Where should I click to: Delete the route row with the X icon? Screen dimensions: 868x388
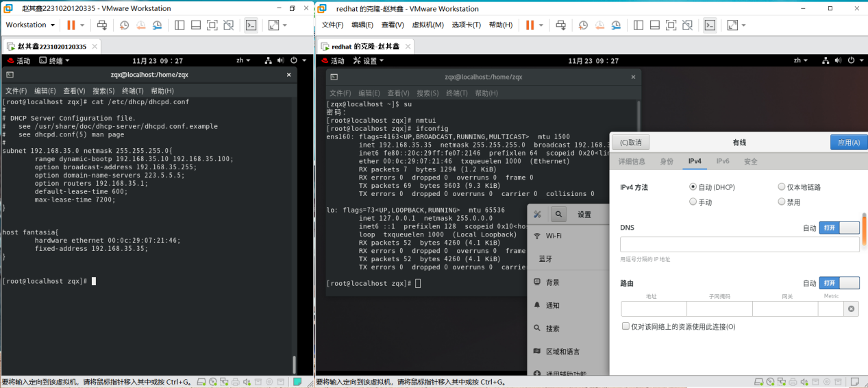[x=851, y=309]
